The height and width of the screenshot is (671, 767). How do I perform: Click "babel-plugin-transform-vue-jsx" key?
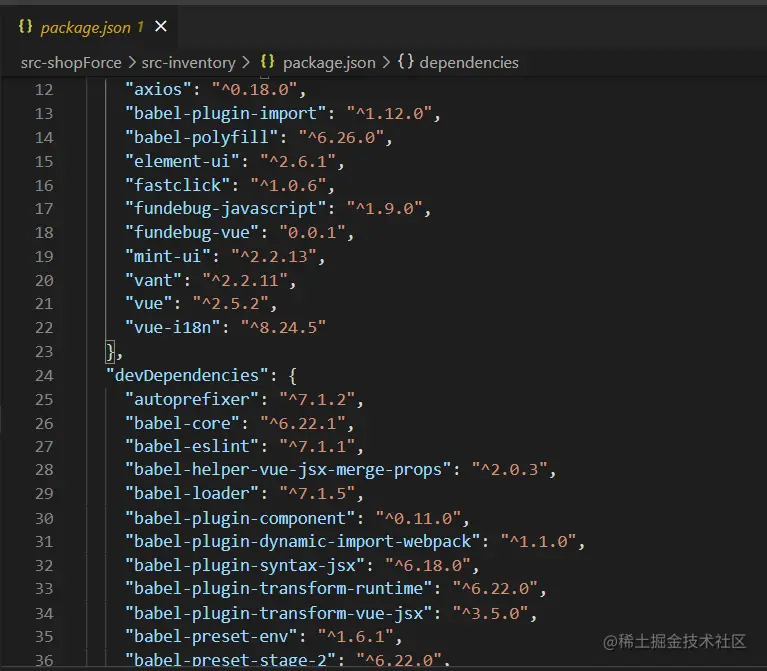pos(278,614)
